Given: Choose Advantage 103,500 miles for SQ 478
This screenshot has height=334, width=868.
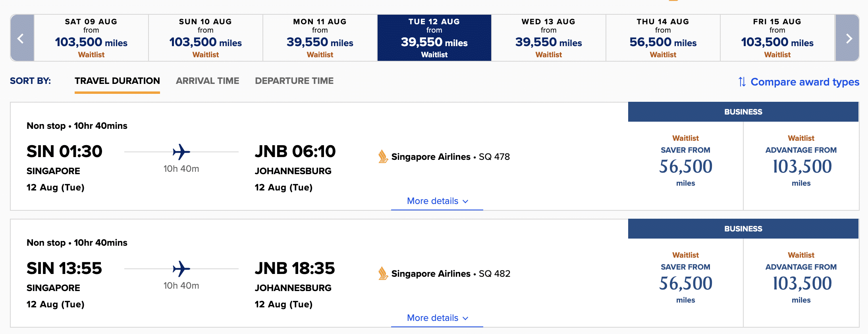Looking at the screenshot, I should click(x=801, y=166).
